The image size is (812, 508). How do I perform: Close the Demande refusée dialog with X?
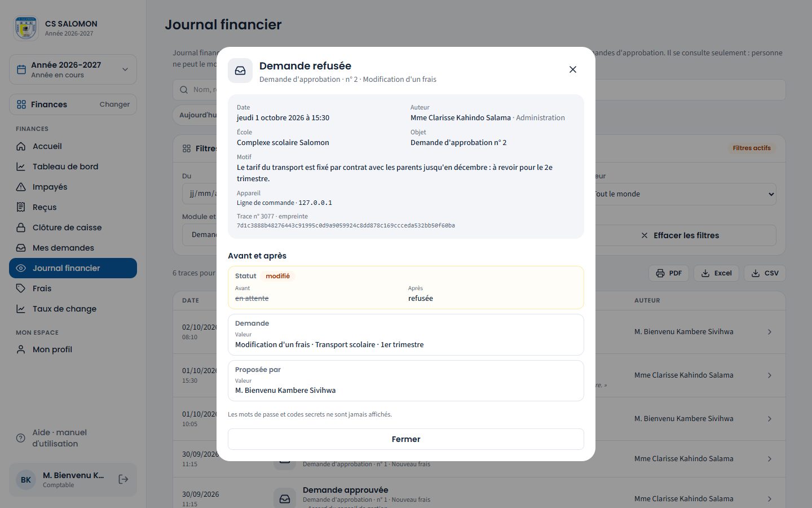573,69
